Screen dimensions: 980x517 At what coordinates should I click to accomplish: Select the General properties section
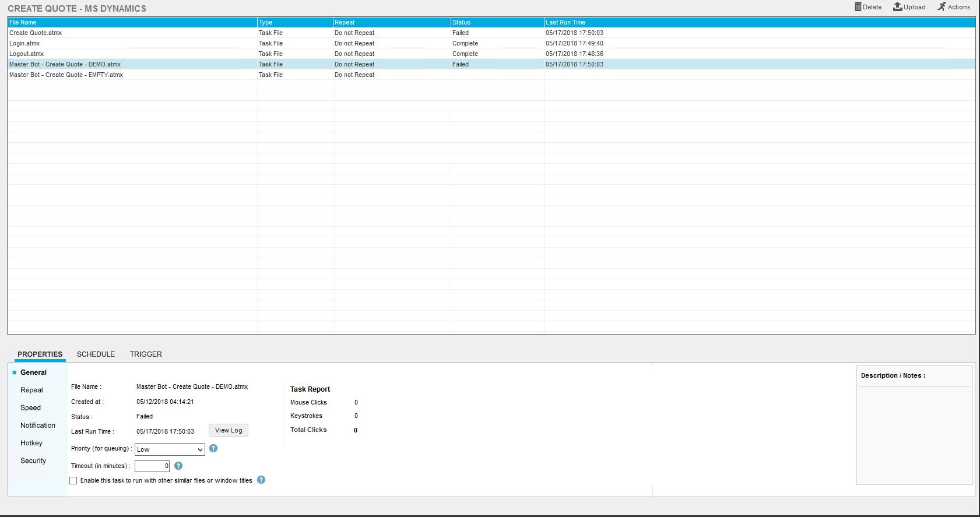tap(33, 372)
